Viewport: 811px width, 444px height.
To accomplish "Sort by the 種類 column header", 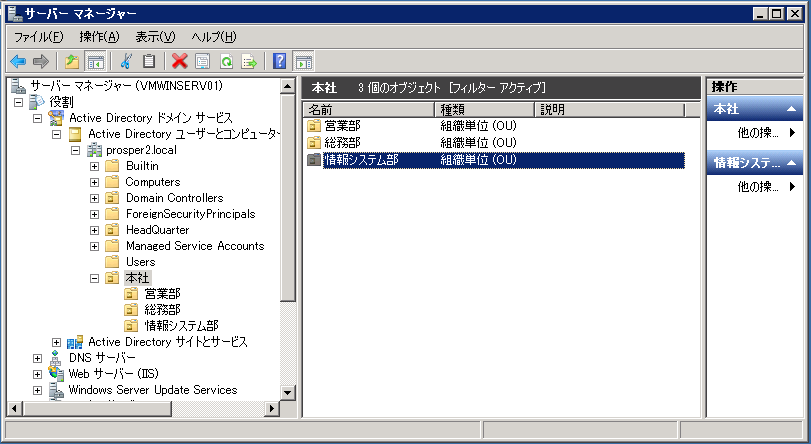I will [485, 109].
